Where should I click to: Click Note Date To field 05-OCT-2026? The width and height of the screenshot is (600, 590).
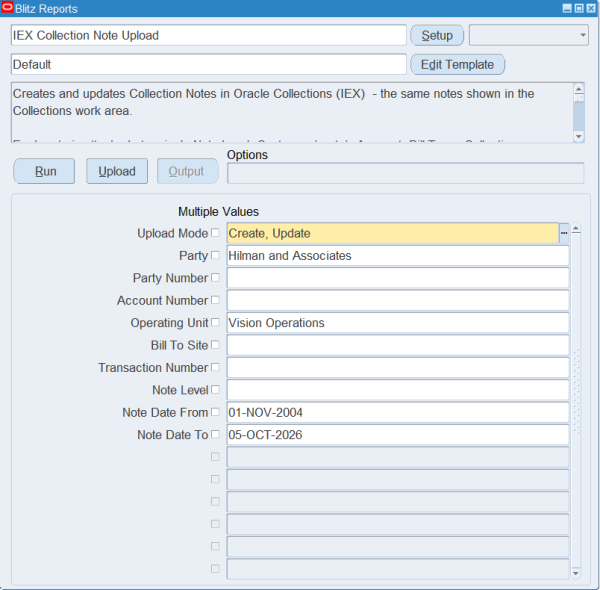pos(398,435)
